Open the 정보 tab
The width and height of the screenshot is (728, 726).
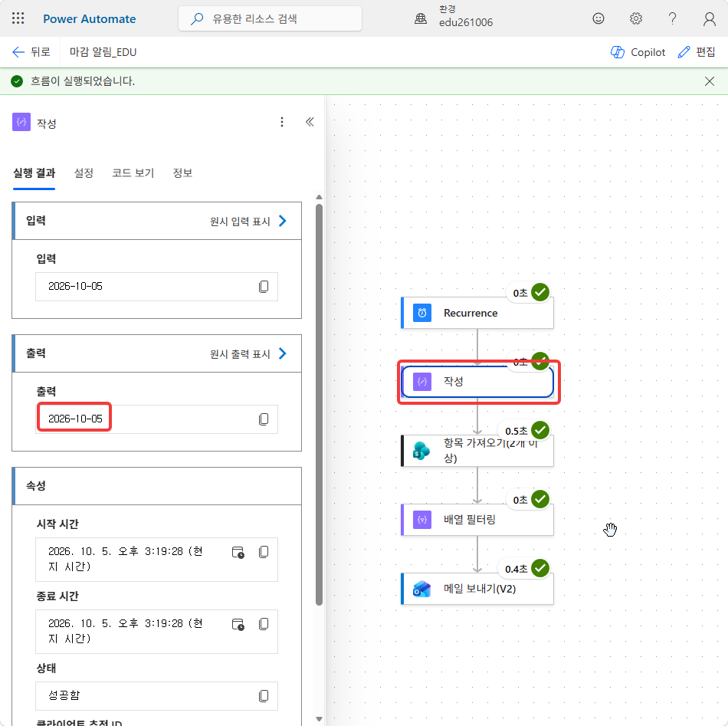pos(182,173)
